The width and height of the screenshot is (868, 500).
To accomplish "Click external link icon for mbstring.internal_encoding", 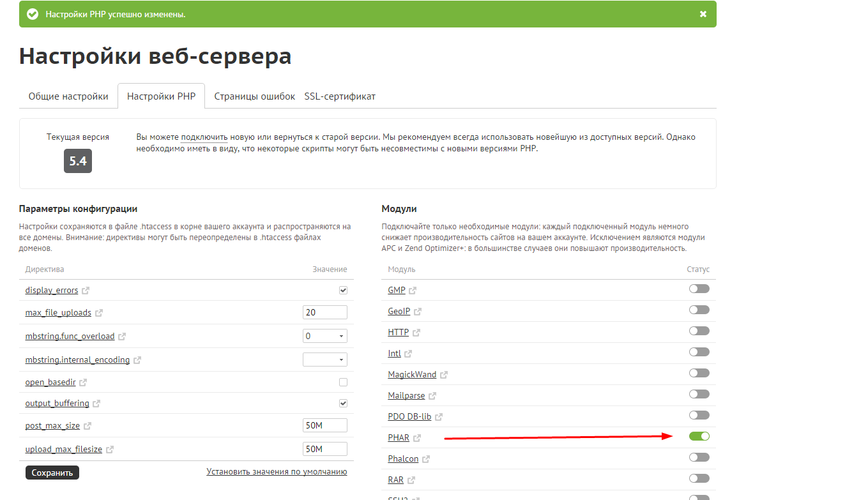I will click(137, 360).
